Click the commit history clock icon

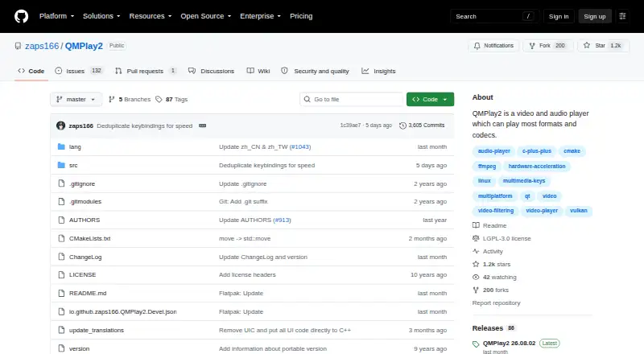point(402,126)
